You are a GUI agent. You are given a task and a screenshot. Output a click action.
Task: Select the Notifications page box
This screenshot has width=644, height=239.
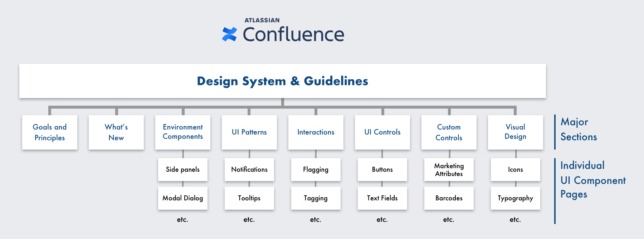pos(249,170)
